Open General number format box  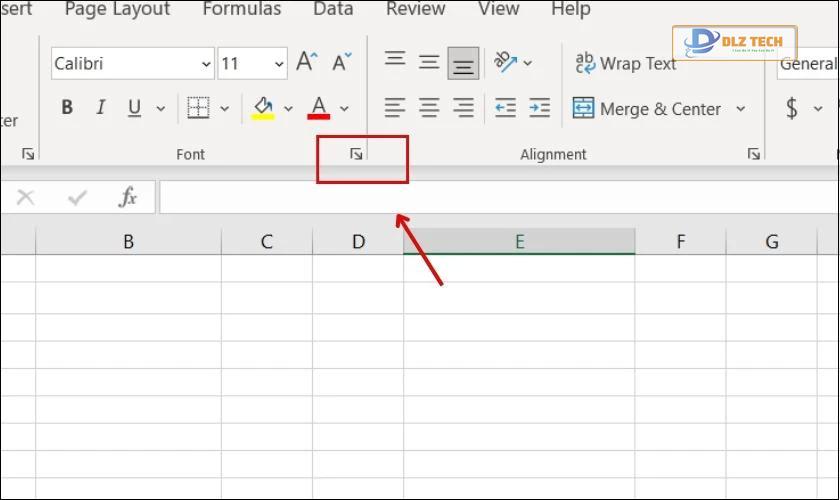point(808,64)
